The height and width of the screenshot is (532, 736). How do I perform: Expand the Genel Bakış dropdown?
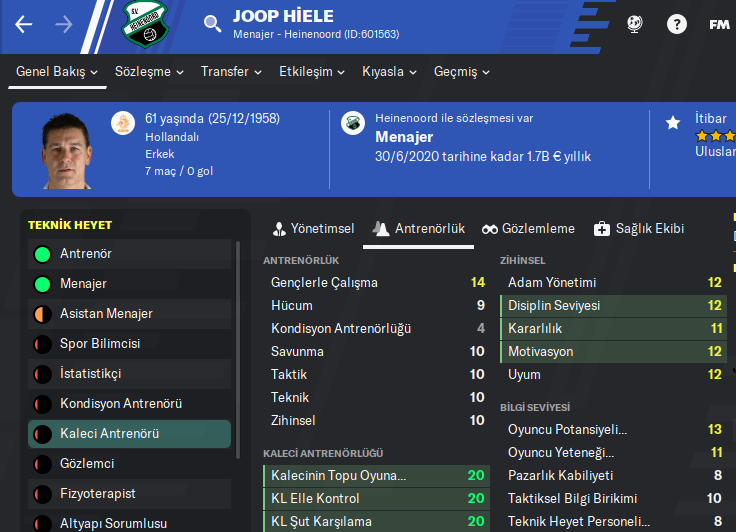coord(57,72)
